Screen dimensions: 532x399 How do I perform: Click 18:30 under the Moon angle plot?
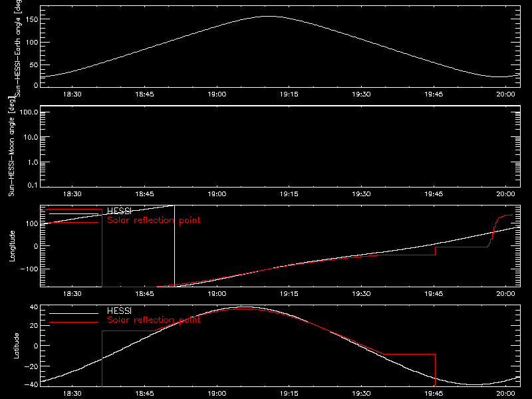click(x=72, y=194)
